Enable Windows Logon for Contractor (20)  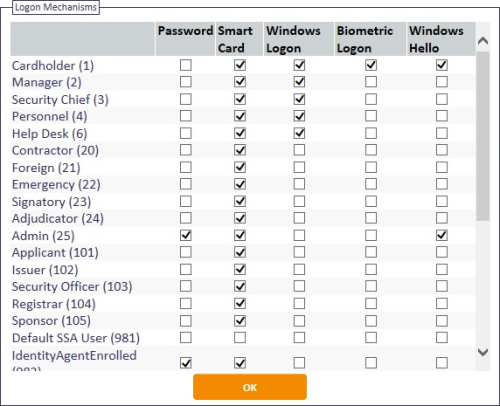(299, 150)
